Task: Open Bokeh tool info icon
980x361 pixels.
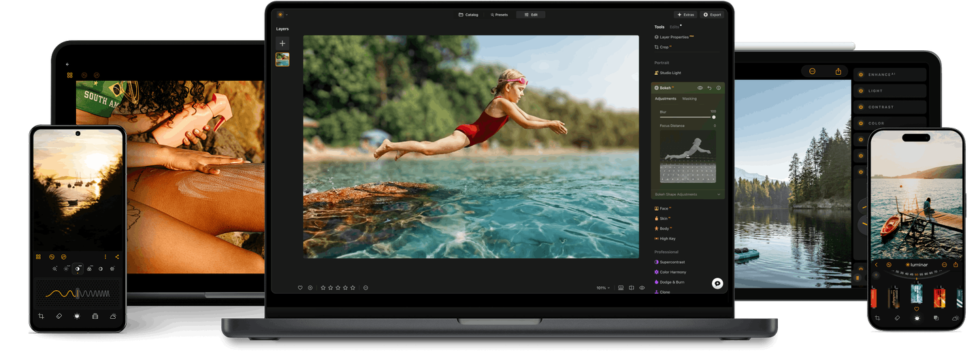Action: click(719, 88)
